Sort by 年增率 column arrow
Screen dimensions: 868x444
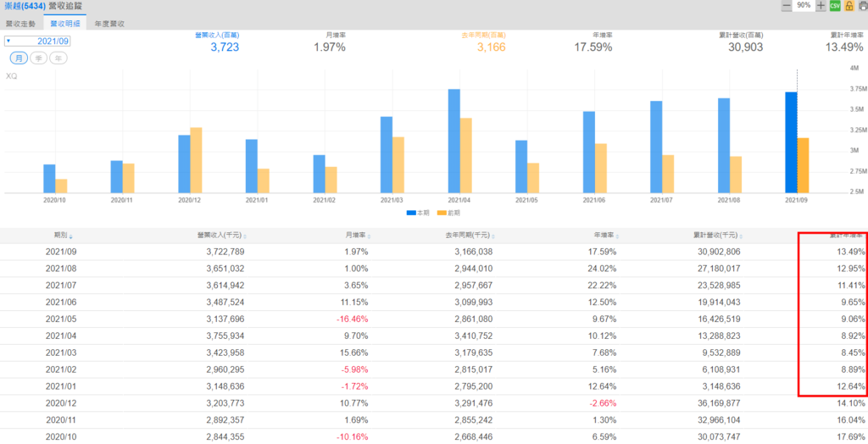tap(617, 236)
